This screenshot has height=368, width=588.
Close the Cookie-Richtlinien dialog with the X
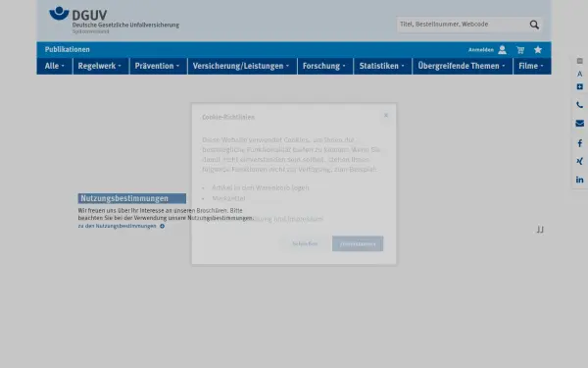click(x=386, y=115)
